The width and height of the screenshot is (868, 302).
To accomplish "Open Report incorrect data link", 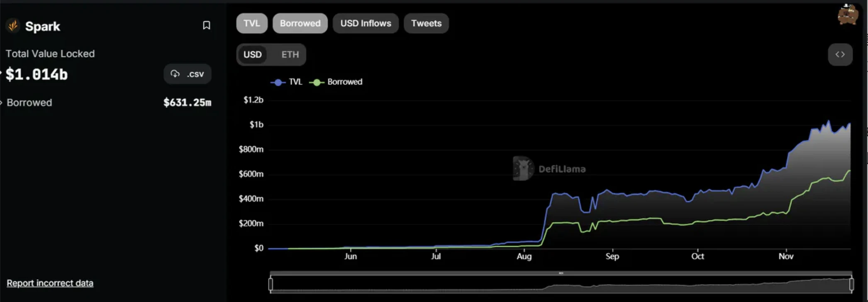I will click(50, 283).
